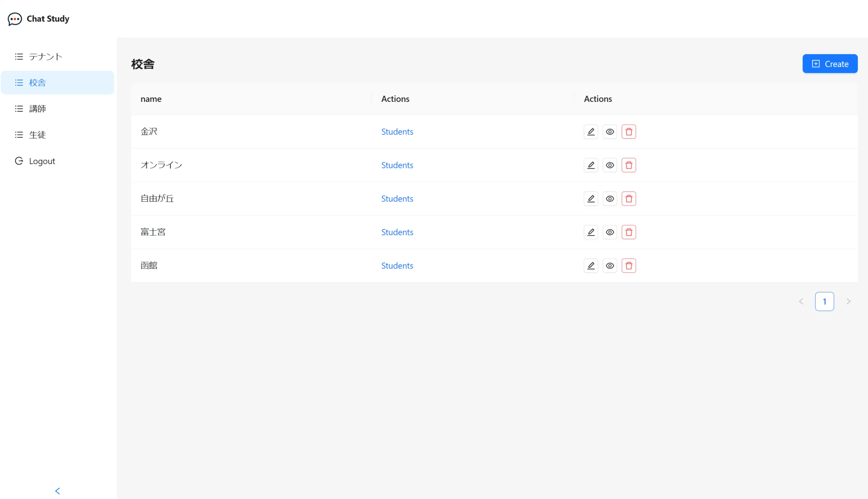Screen dimensions: 868x499
Task: Delete the オンライン campus with trash icon
Action: pyautogui.click(x=629, y=165)
